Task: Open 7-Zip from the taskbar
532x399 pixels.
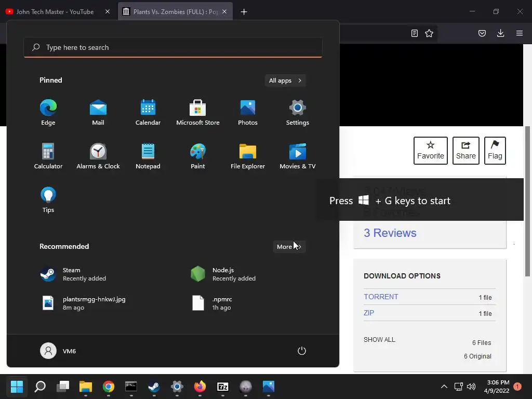Action: (222, 387)
